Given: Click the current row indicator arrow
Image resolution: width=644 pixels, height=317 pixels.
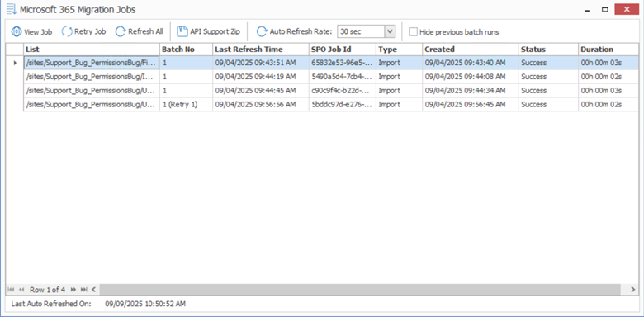Looking at the screenshot, I should point(15,64).
